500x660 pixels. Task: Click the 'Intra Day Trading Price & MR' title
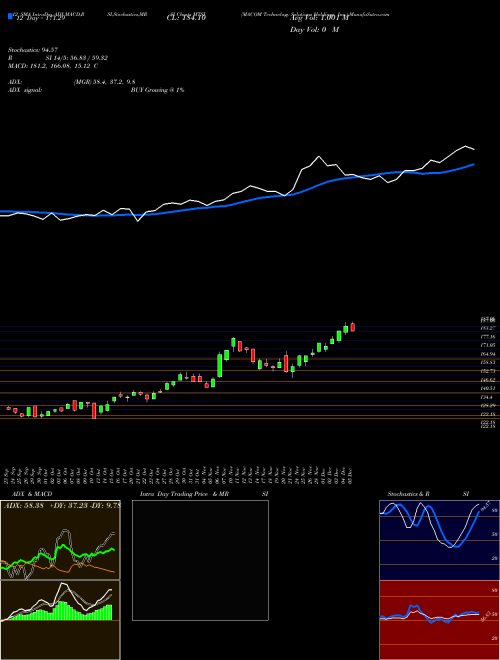point(184,494)
